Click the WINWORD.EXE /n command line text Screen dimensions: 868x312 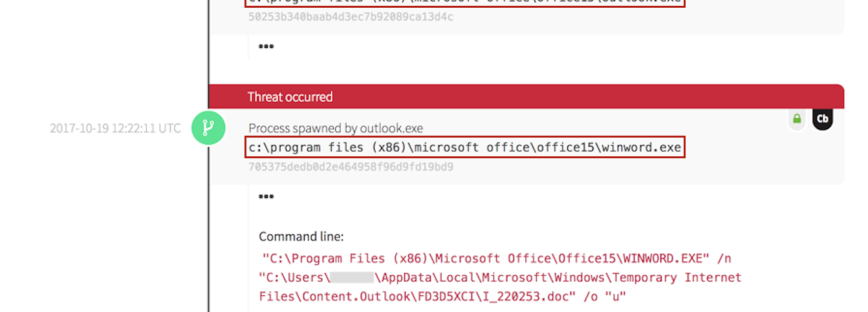tap(496, 259)
